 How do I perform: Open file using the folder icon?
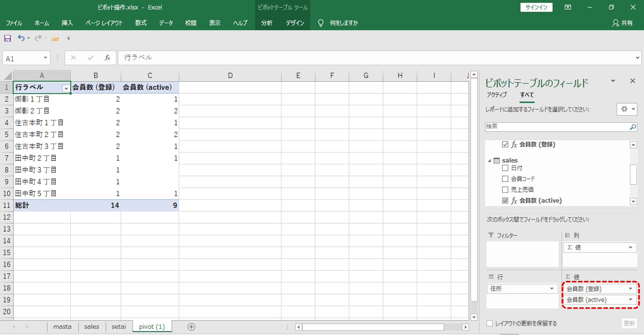55,38
